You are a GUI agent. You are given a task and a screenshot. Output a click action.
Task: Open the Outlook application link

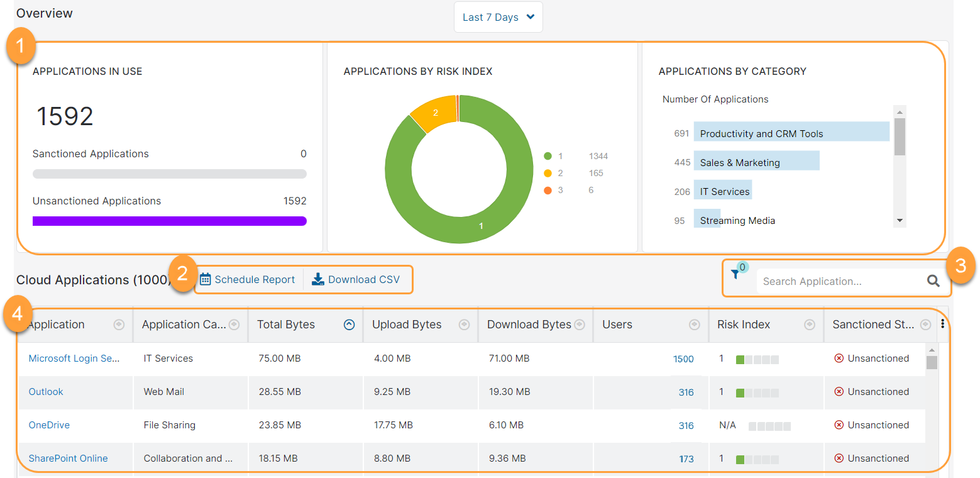[45, 391]
